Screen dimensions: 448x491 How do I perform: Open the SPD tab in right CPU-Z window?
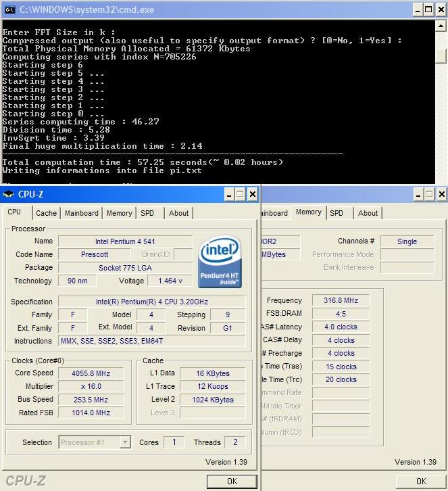click(x=337, y=213)
